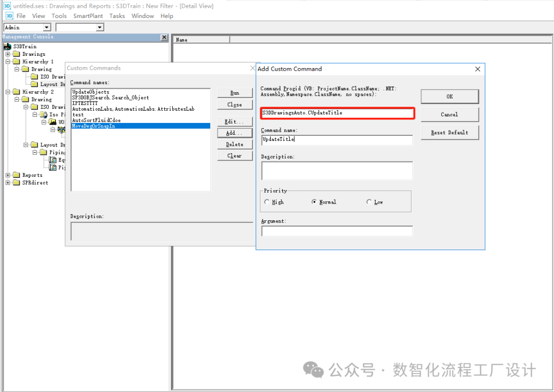554x392 pixels.
Task: Click the Delete button
Action: tap(234, 145)
